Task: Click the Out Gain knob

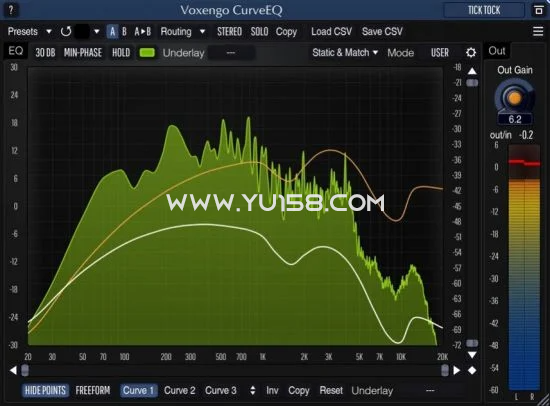Action: coord(514,97)
